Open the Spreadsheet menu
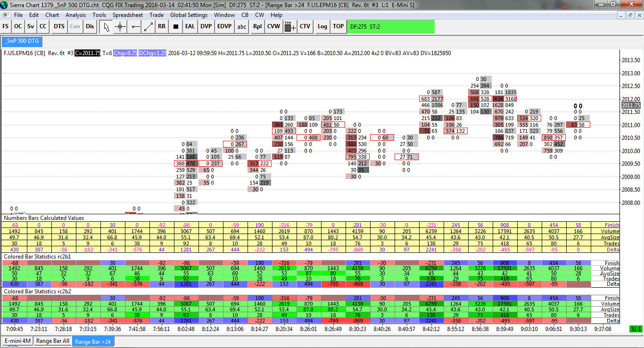 pos(127,15)
